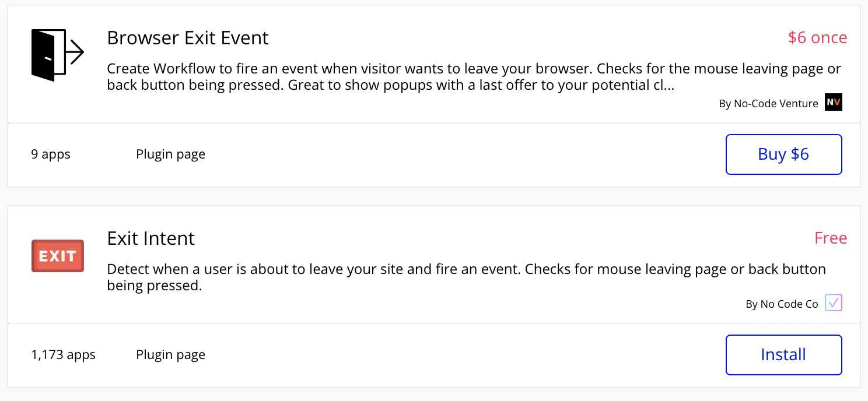Click the "By No-Code Venture" author text
868x401 pixels.
pyautogui.click(x=768, y=104)
